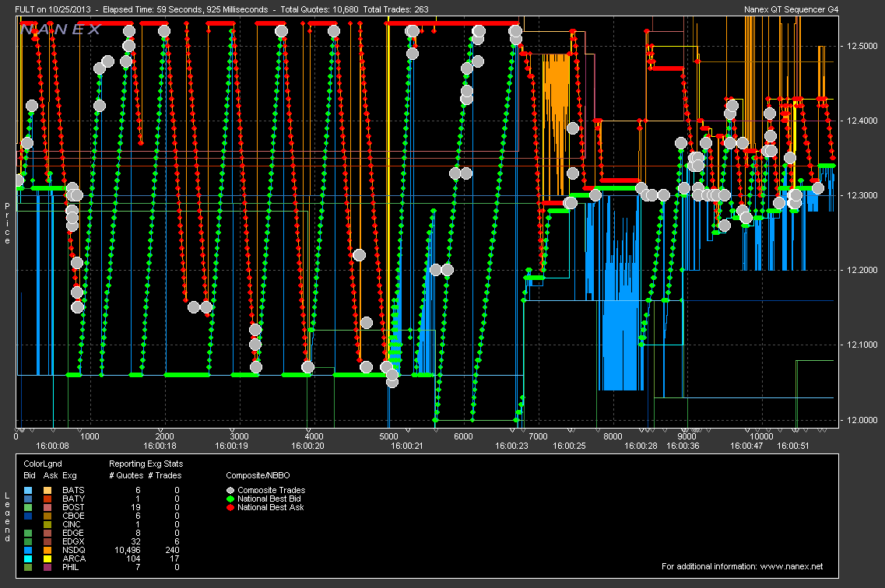Image resolution: width=885 pixels, height=588 pixels.
Task: Click the red National Best Ask marker
Action: [x=230, y=507]
